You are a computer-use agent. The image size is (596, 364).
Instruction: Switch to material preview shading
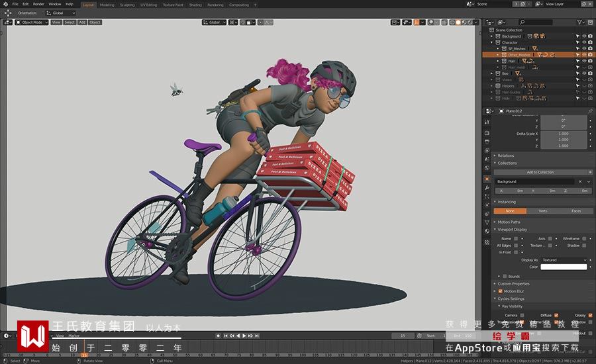[464, 23]
